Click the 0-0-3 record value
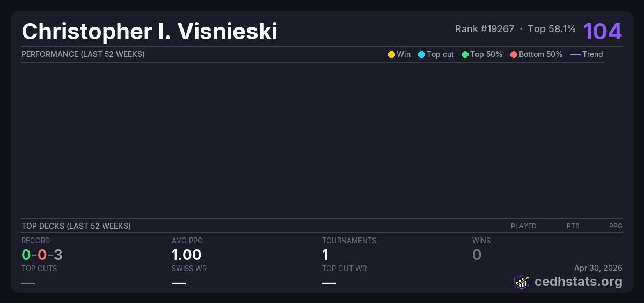This screenshot has height=303, width=644. point(42,255)
